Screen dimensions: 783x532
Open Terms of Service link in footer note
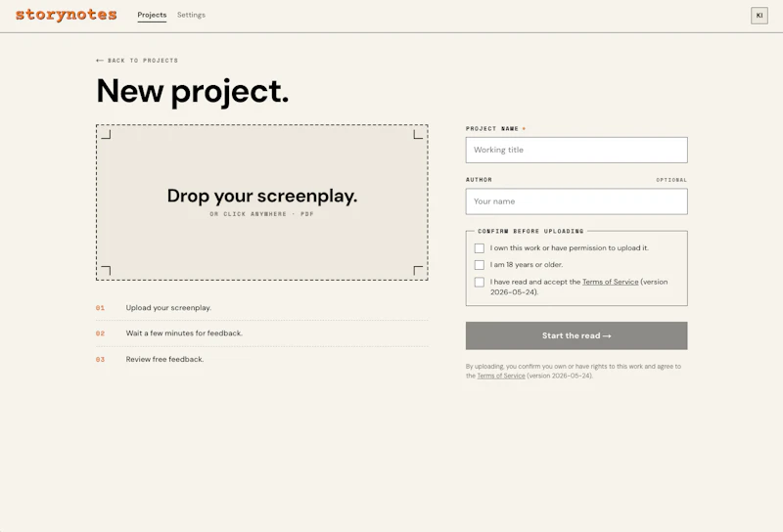(501, 376)
